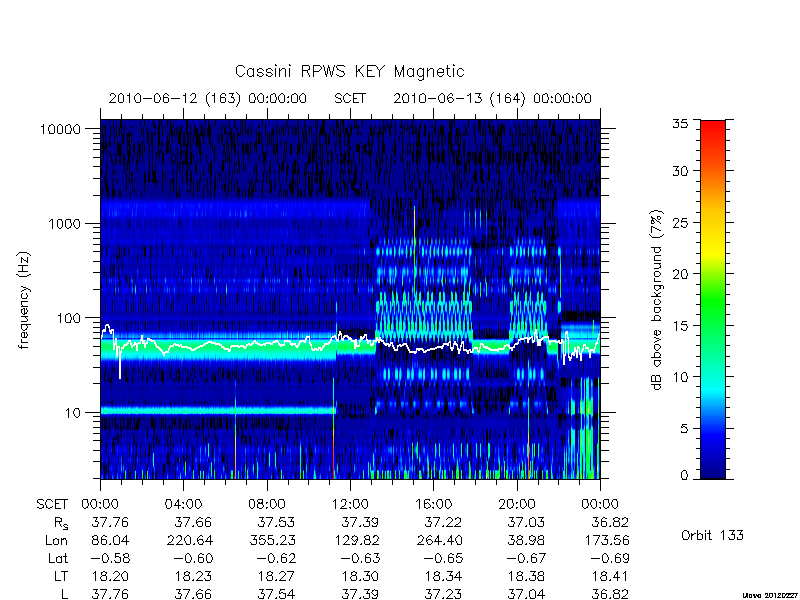Screen dimensions: 800x600
Task: Click the 'SCET' row label below the plot
Action: point(52,505)
